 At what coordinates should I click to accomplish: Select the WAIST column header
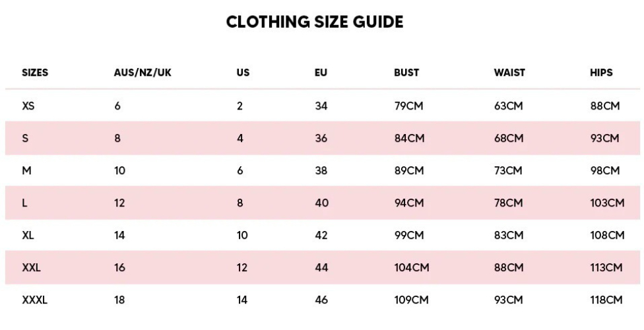point(509,73)
